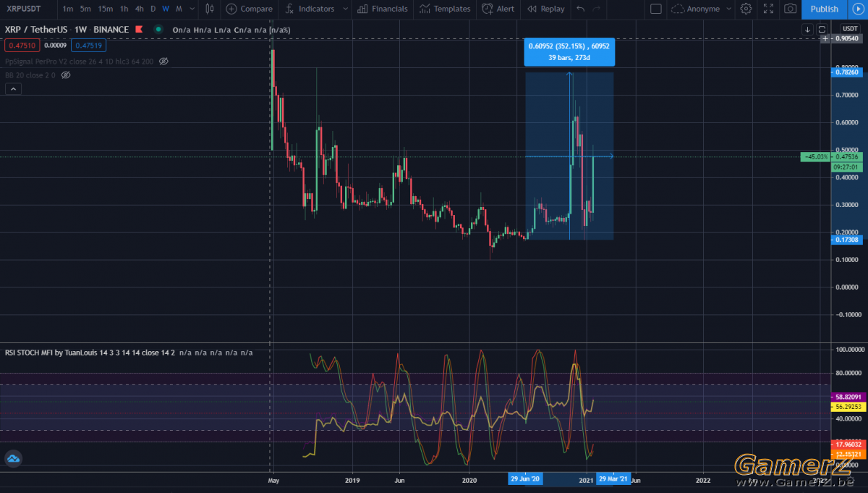Viewport: 868px width, 493px height.
Task: Click the Templates button label
Action: (452, 9)
